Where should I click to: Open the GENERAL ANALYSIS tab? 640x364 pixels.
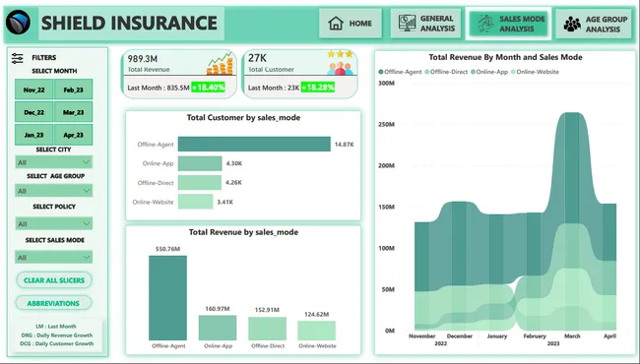425,24
